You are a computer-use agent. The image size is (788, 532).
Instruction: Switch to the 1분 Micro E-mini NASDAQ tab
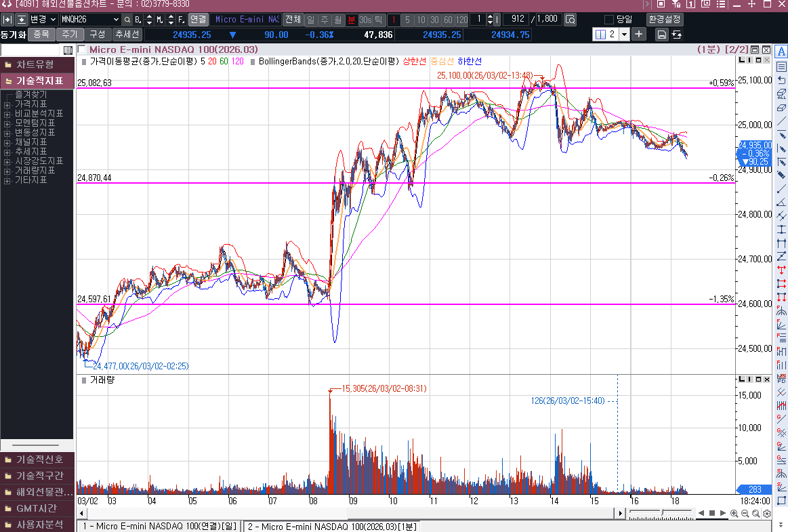pos(332,526)
